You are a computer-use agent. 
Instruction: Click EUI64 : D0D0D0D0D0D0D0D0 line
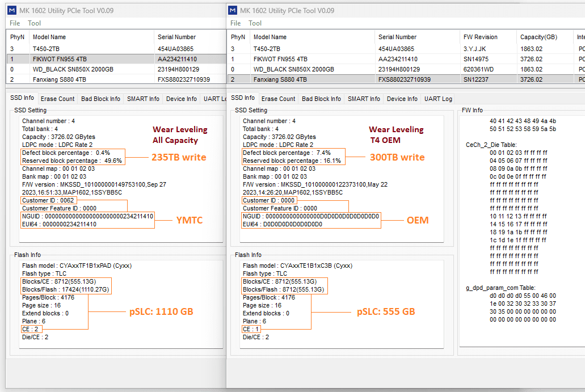coord(283,224)
